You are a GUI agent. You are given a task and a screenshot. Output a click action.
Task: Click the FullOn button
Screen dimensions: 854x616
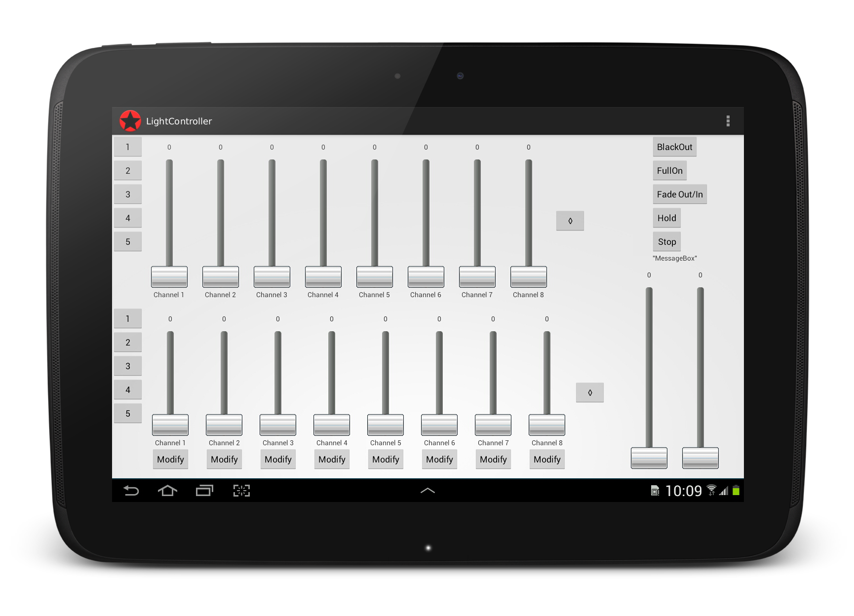coord(669,171)
